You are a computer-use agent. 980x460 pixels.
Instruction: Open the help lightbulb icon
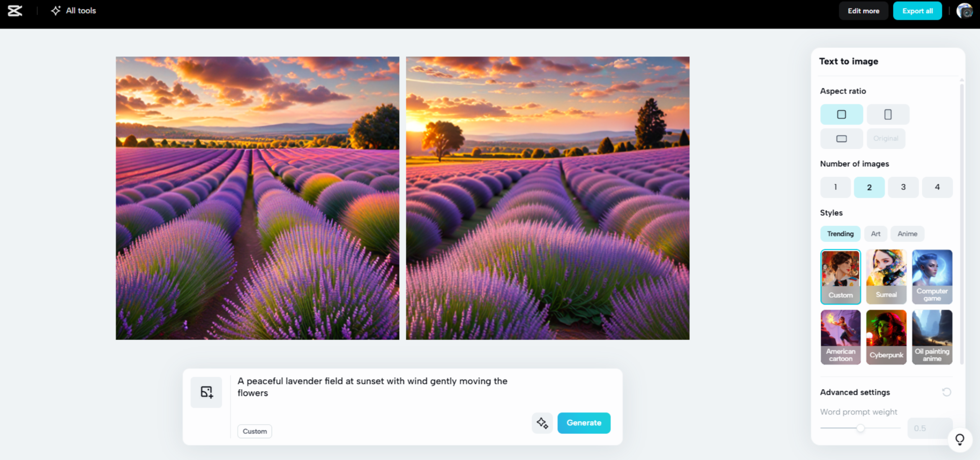(960, 439)
